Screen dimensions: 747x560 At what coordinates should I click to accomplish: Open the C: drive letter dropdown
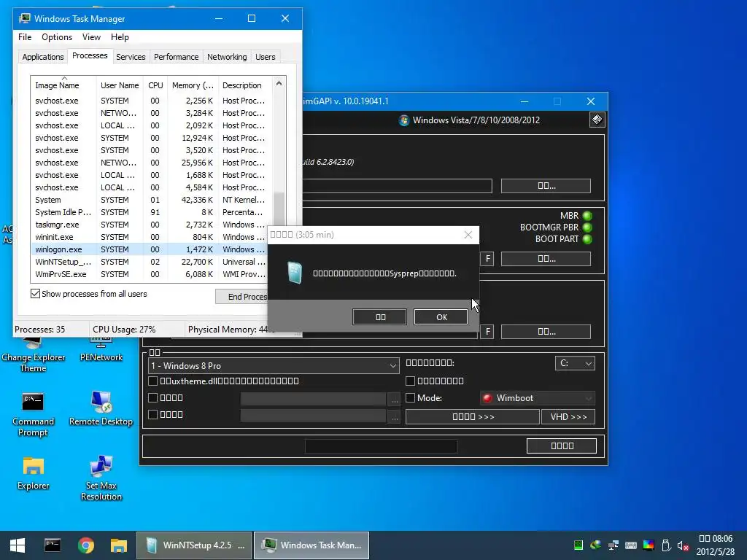point(575,363)
